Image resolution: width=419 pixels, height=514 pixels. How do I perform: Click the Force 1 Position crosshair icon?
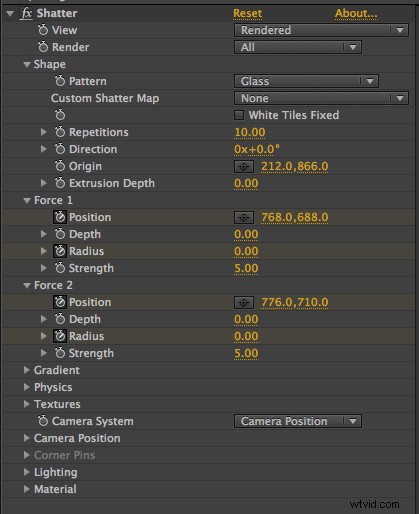(x=244, y=217)
